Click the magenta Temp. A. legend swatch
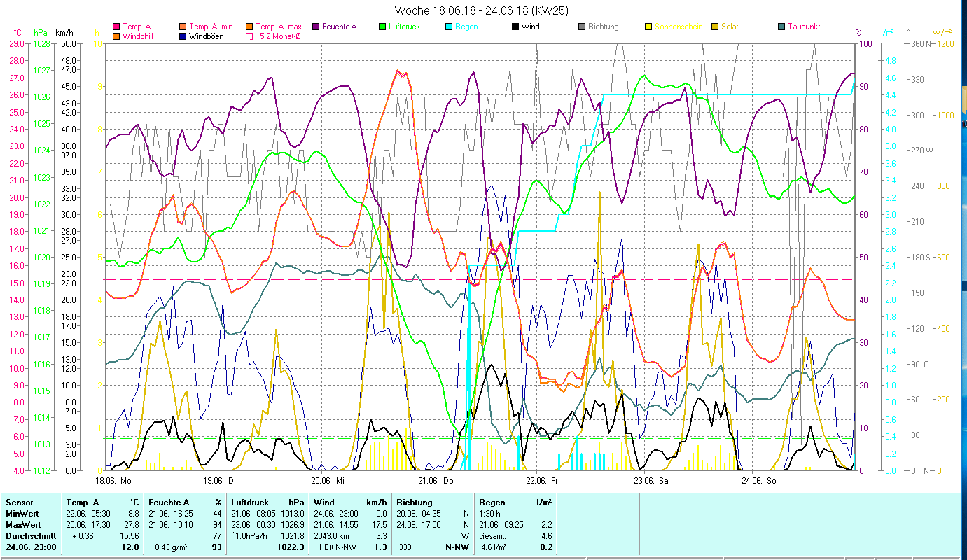967x560 pixels. (116, 27)
